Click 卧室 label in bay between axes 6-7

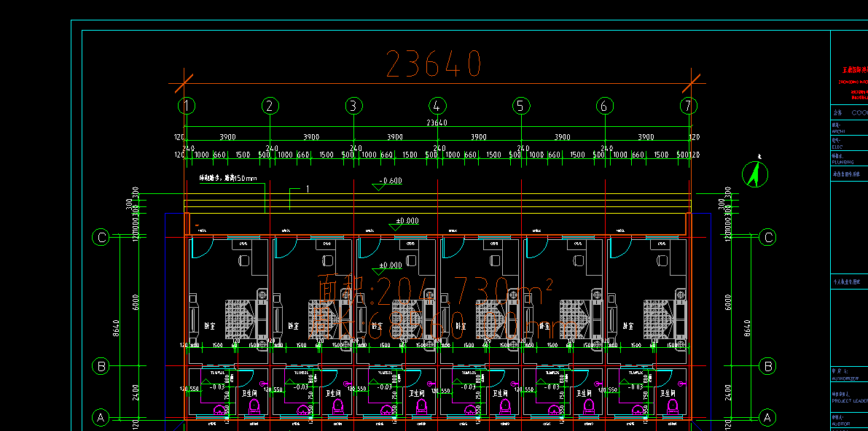(628, 326)
